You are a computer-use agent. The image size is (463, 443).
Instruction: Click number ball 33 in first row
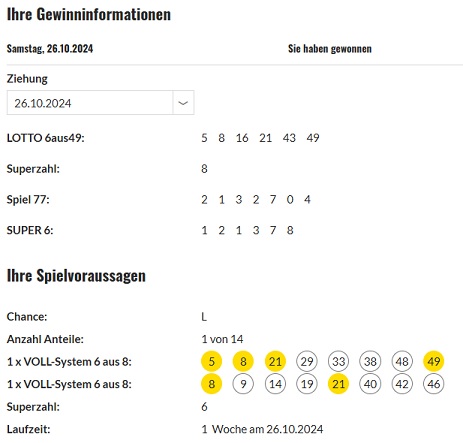[x=338, y=361]
